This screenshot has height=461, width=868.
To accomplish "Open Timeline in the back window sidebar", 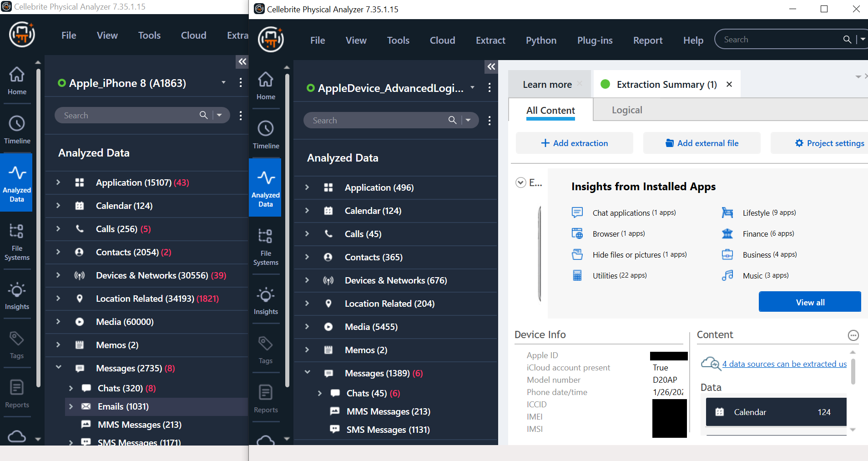I will (x=17, y=130).
